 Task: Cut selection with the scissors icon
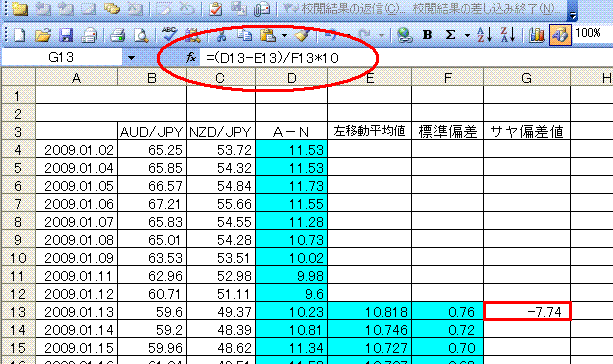(x=221, y=36)
